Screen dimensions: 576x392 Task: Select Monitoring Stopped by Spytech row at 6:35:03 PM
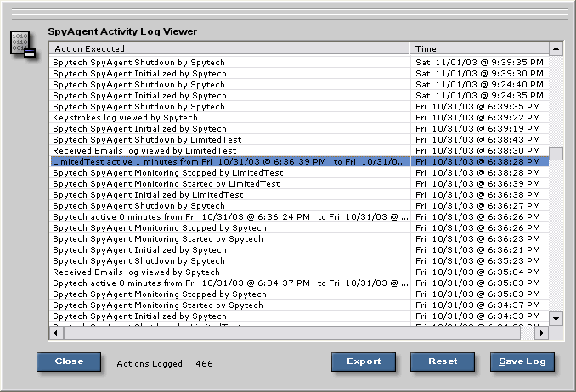299,294
